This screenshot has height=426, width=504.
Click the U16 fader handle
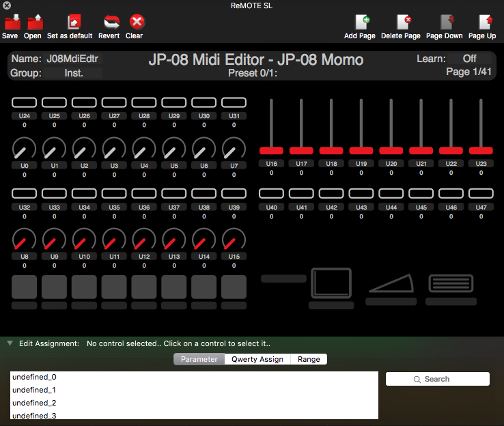tap(271, 150)
